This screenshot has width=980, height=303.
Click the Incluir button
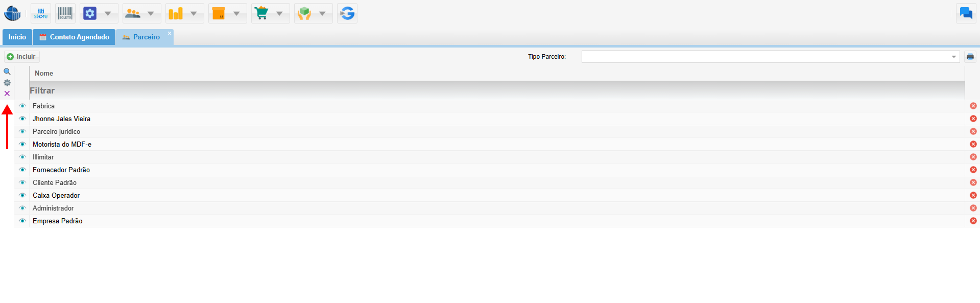(x=21, y=57)
